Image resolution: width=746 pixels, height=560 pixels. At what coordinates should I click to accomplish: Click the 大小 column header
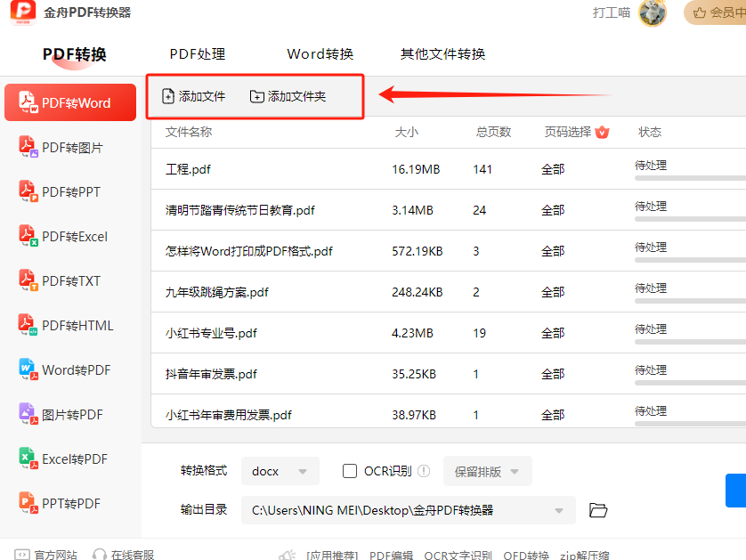406,132
